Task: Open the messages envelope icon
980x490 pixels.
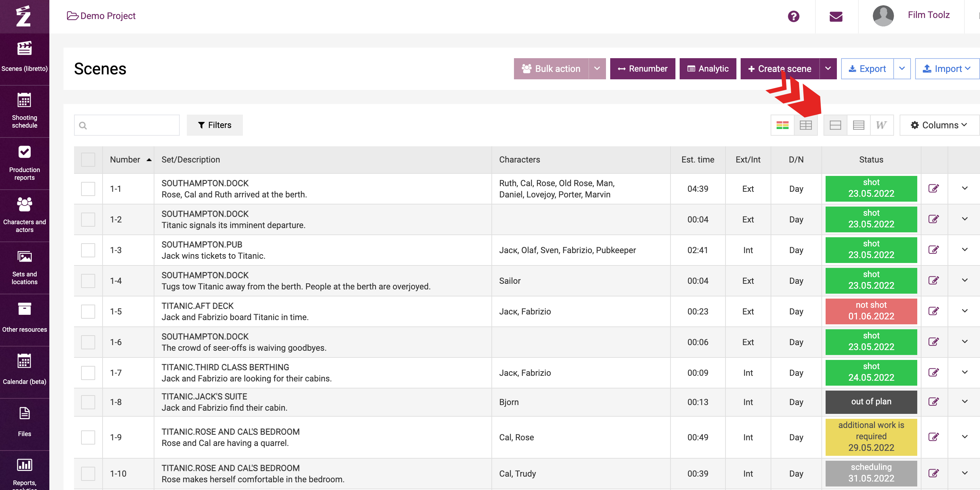Action: [836, 16]
